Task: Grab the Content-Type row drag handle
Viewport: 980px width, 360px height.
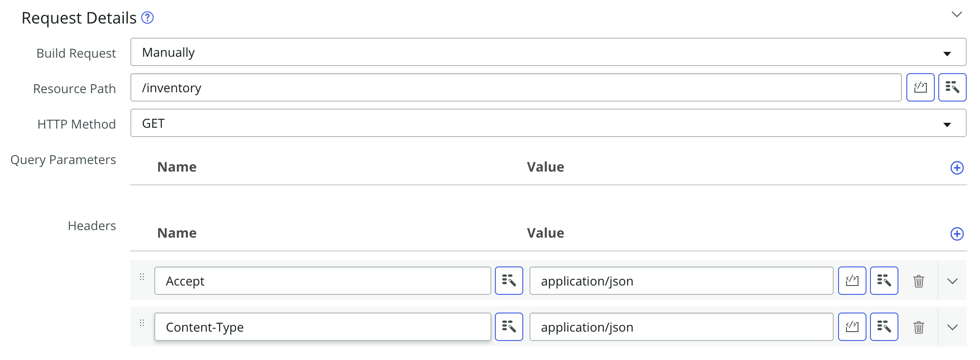Action: (142, 323)
